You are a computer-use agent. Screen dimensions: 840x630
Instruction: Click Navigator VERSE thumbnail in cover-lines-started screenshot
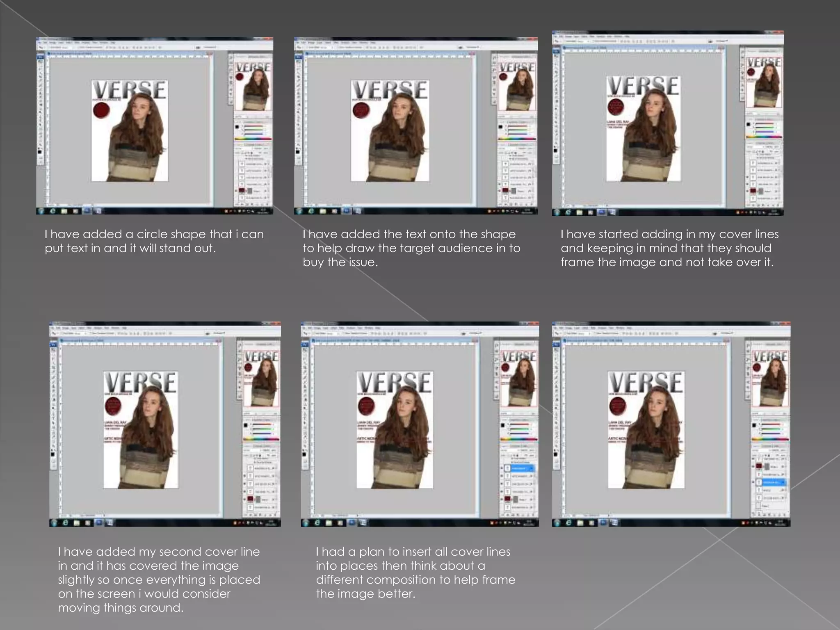click(763, 82)
